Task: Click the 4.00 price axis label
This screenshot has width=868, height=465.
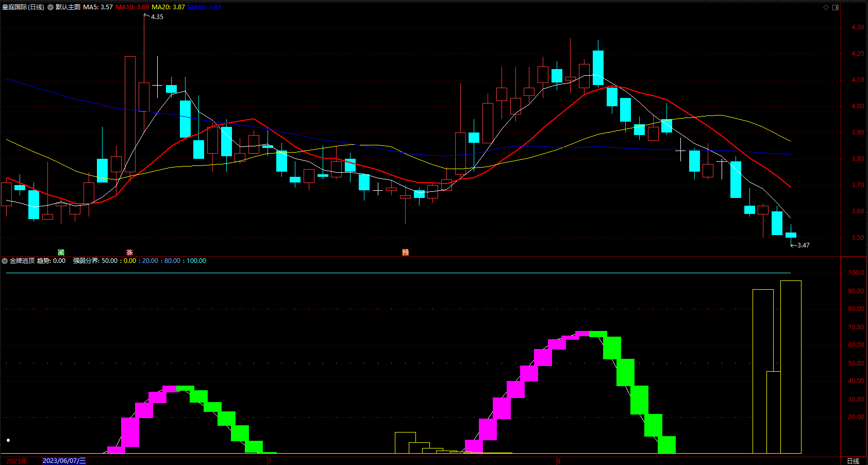Action: click(858, 106)
